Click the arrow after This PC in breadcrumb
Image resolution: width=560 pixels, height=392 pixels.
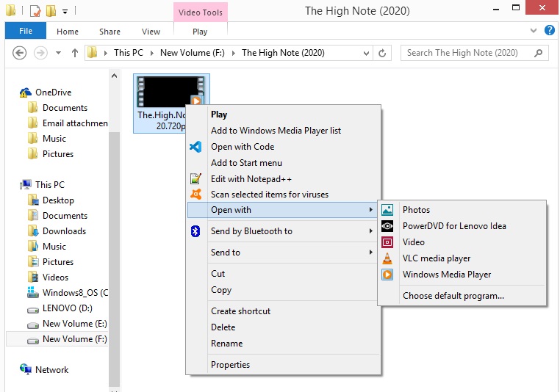point(152,53)
